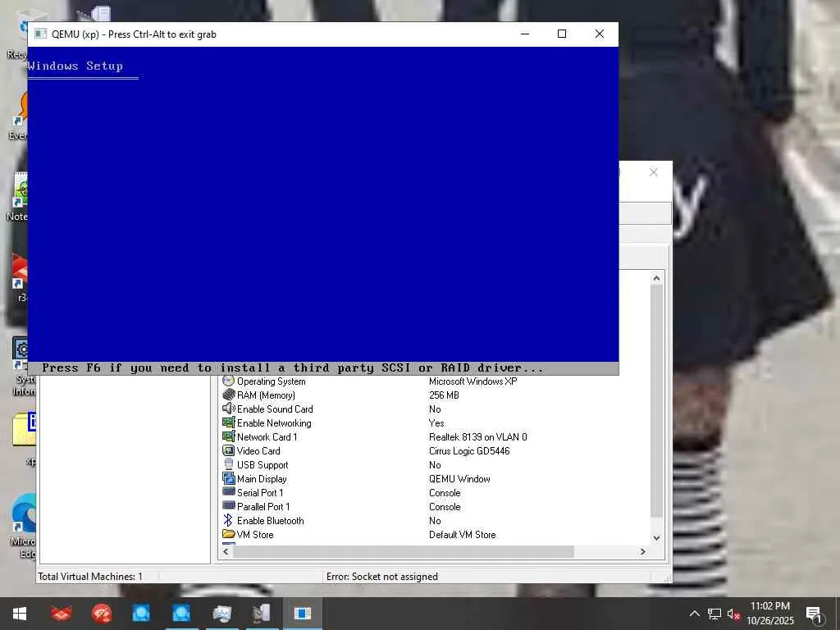This screenshot has height=630, width=840.
Task: Click the Serial Port 1 icon
Action: [x=229, y=492]
